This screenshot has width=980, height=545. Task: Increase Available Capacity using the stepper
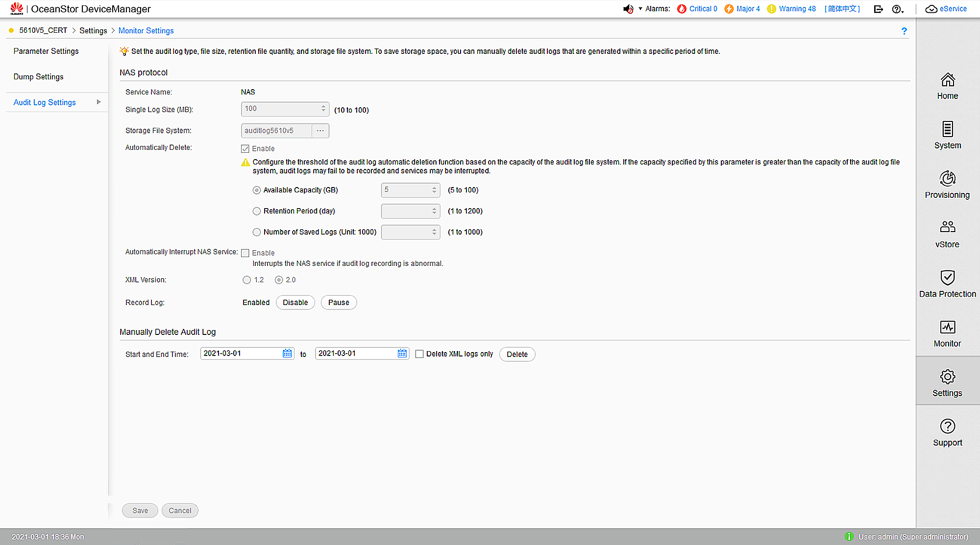[434, 188]
